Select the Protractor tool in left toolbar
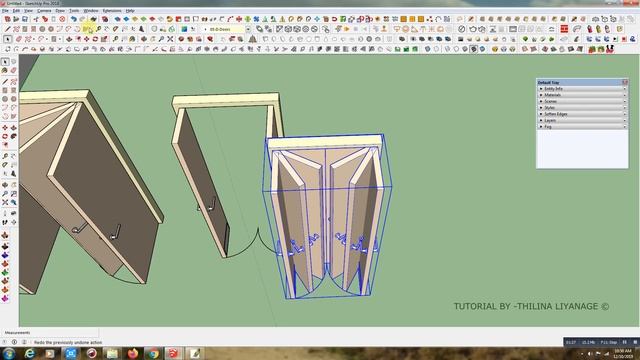This screenshot has height=360, width=640. [5, 165]
